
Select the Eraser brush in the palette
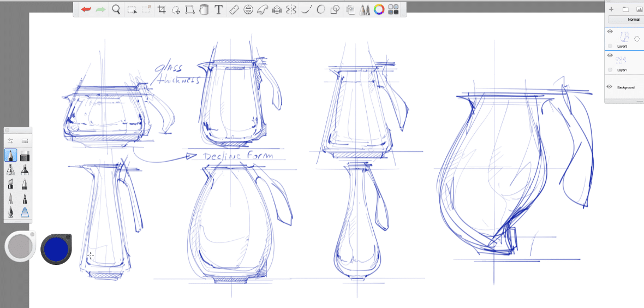tap(25, 156)
